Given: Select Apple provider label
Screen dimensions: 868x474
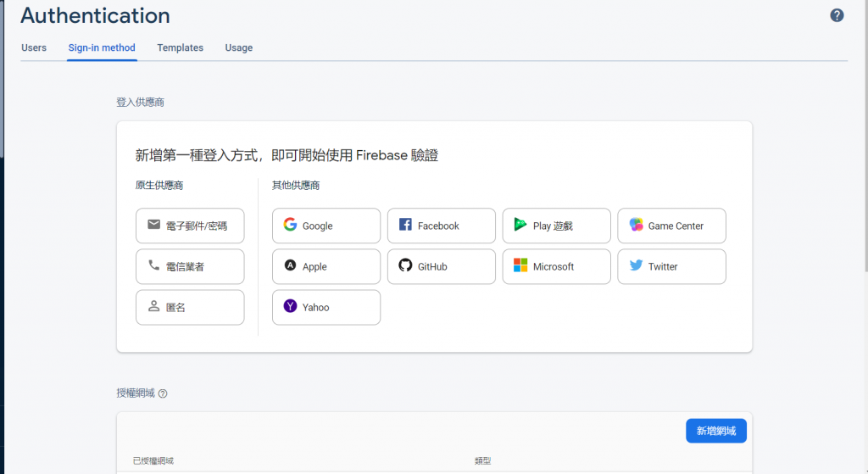Looking at the screenshot, I should [314, 267].
